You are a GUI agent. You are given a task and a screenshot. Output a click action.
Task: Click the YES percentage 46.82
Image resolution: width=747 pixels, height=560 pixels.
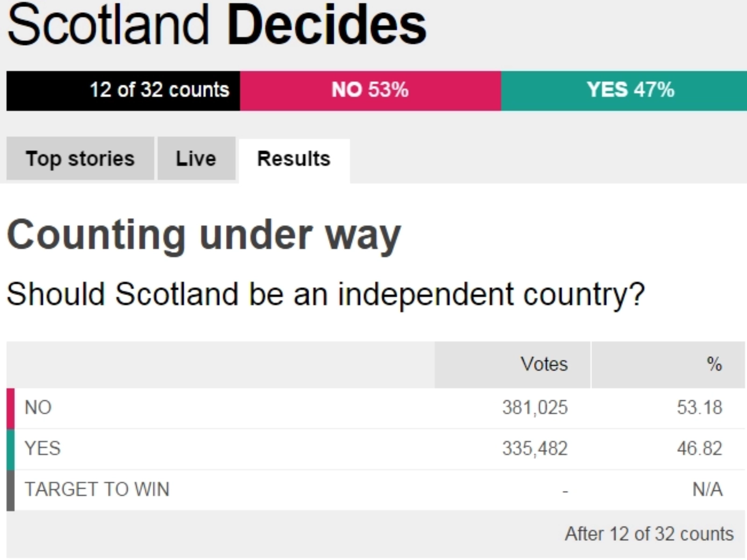(x=699, y=449)
